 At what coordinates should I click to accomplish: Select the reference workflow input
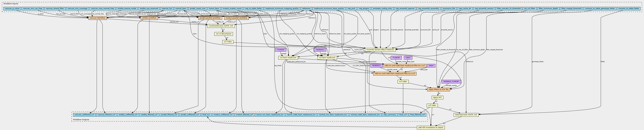point(306,8)
